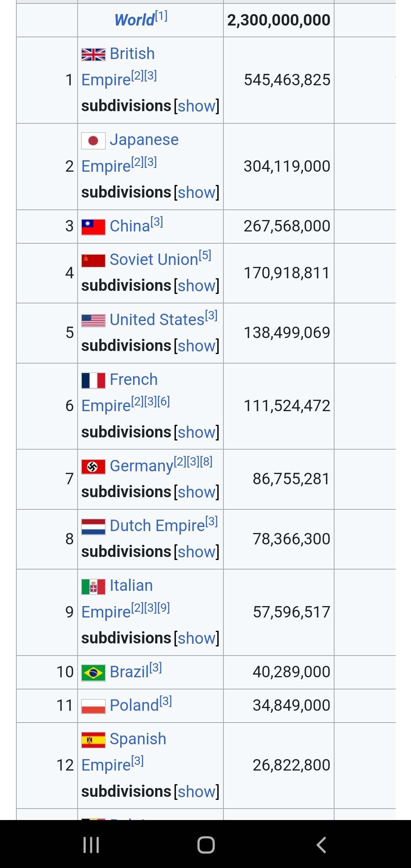Tap the Japanese Empire flag icon
Viewport: 411px width, 868px height.
pyautogui.click(x=93, y=141)
